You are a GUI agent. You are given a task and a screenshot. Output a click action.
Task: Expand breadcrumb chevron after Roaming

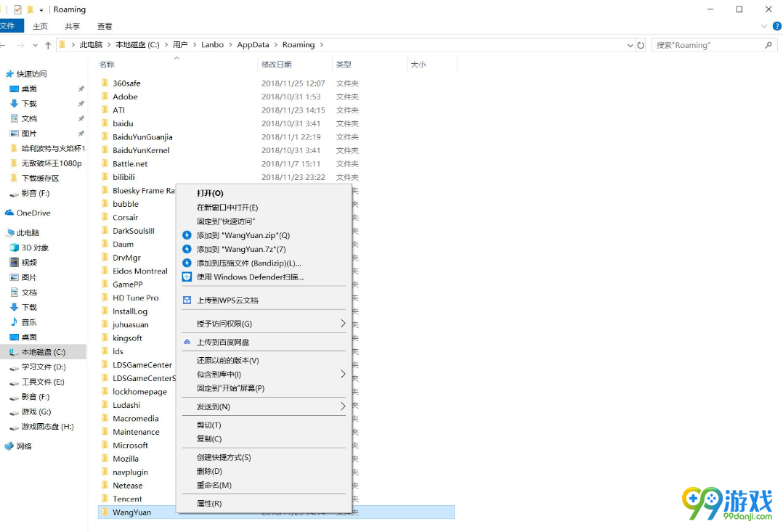coord(322,45)
